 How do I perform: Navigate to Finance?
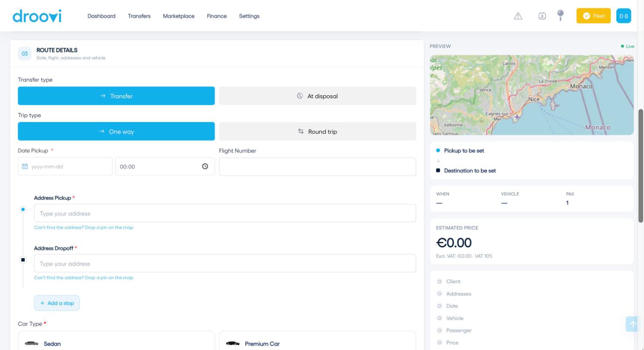tap(217, 16)
